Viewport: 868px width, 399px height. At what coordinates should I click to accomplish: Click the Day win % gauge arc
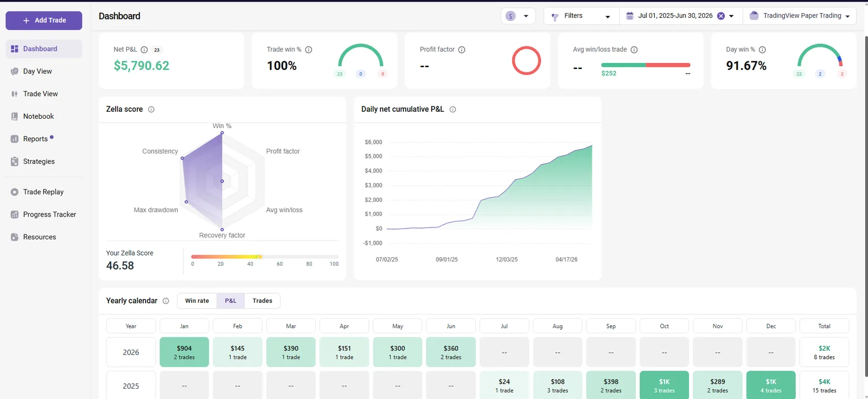click(820, 55)
